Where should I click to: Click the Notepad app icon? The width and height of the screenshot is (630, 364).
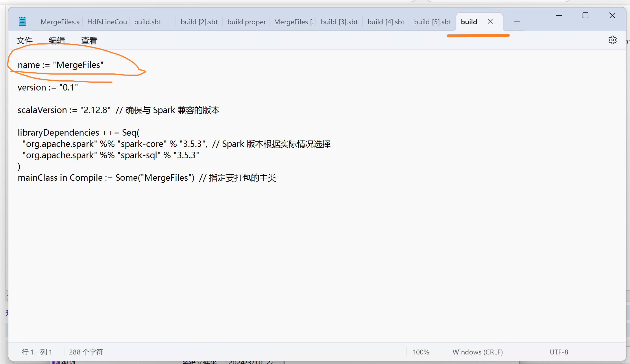[x=22, y=21]
